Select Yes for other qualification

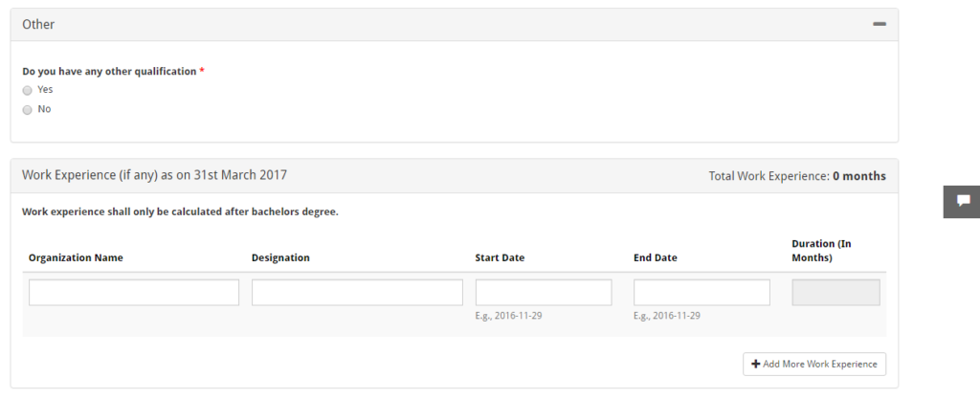click(27, 90)
